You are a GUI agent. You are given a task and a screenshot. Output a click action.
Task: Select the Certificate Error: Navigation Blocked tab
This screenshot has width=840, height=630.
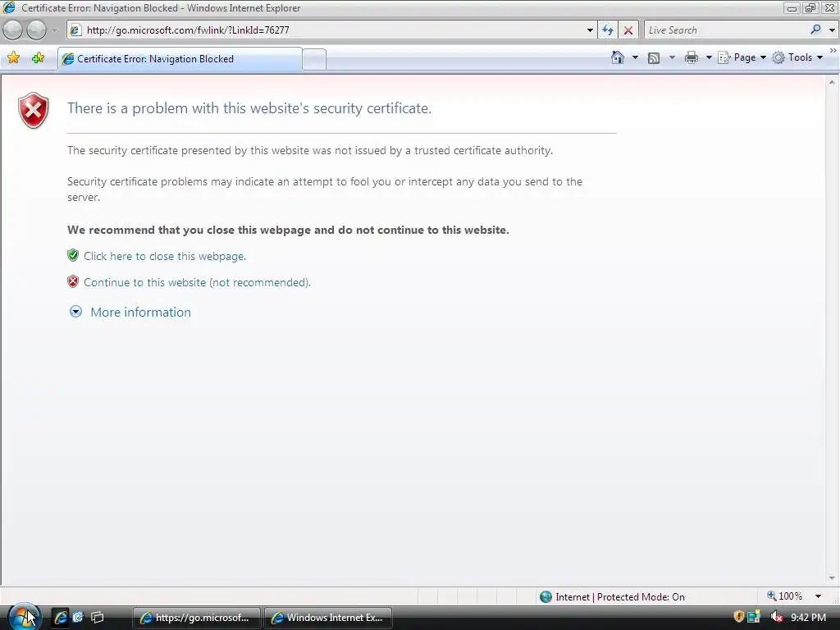tap(180, 59)
